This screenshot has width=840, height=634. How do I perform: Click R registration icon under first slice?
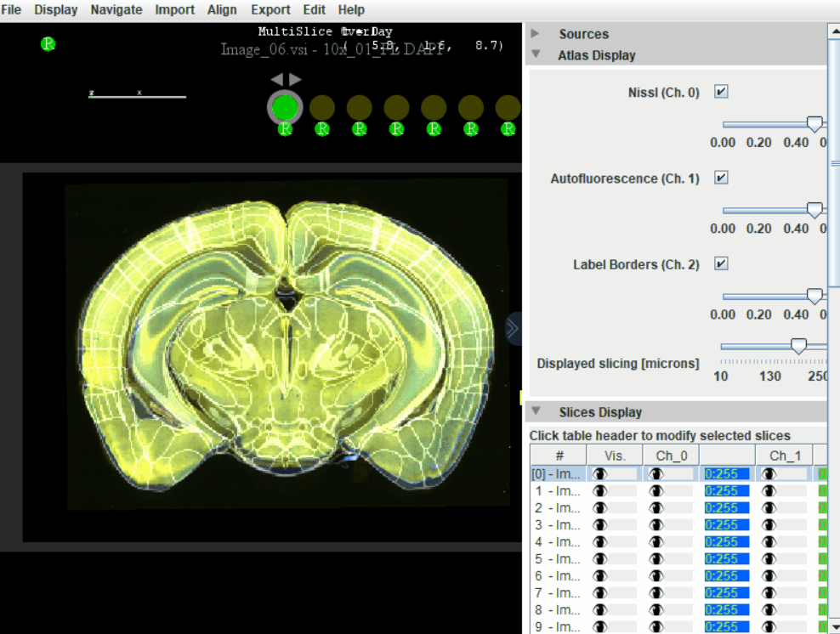tap(285, 129)
